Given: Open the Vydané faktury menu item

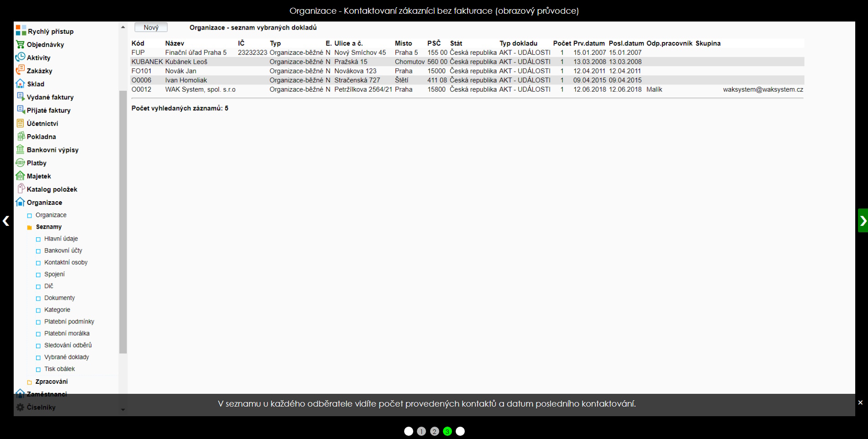Looking at the screenshot, I should pyautogui.click(x=50, y=97).
